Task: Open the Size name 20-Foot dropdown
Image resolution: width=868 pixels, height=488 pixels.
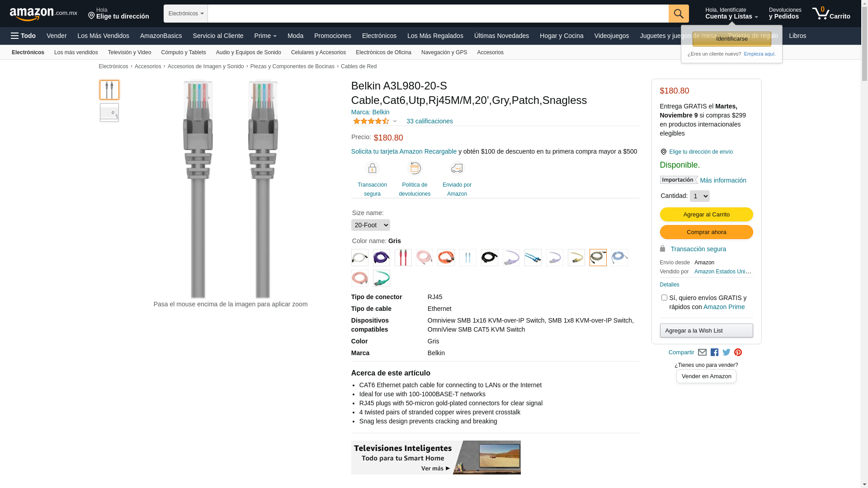Action: click(x=370, y=225)
